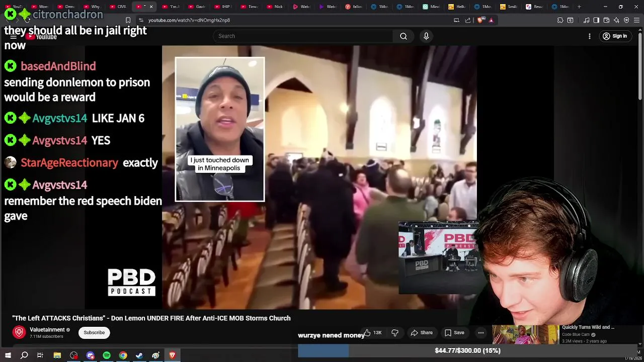644x362 pixels.
Task: Click the YouTube logo
Action: [x=42, y=37]
